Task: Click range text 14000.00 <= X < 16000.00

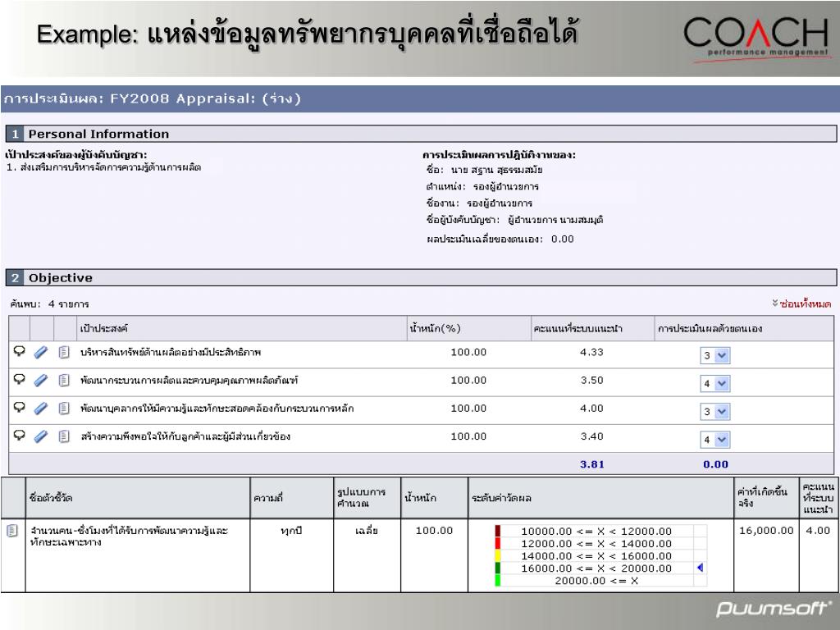Action: pyautogui.click(x=596, y=555)
